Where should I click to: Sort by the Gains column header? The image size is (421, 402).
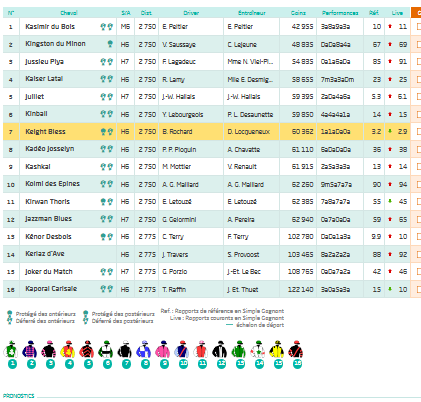coord(298,13)
